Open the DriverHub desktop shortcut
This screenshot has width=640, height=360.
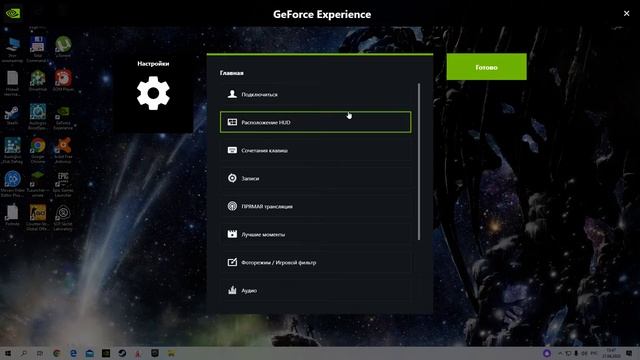pyautogui.click(x=38, y=81)
